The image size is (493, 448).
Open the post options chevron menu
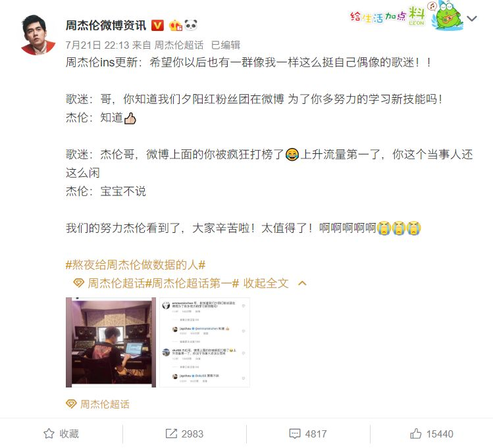pyautogui.click(x=472, y=18)
